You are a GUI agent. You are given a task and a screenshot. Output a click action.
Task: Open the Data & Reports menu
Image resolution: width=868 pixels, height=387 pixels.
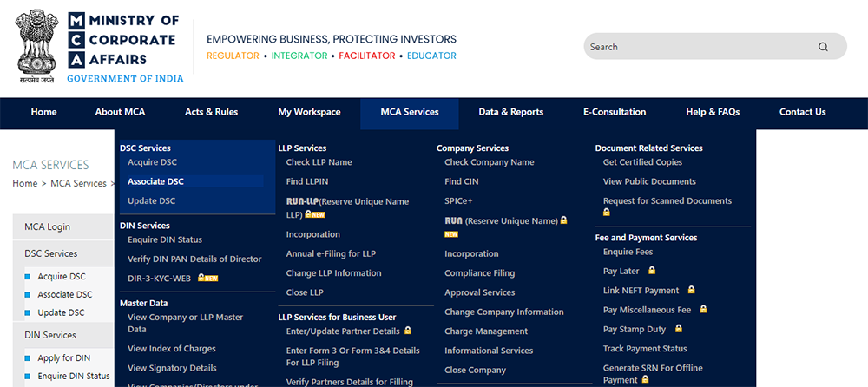click(x=510, y=112)
